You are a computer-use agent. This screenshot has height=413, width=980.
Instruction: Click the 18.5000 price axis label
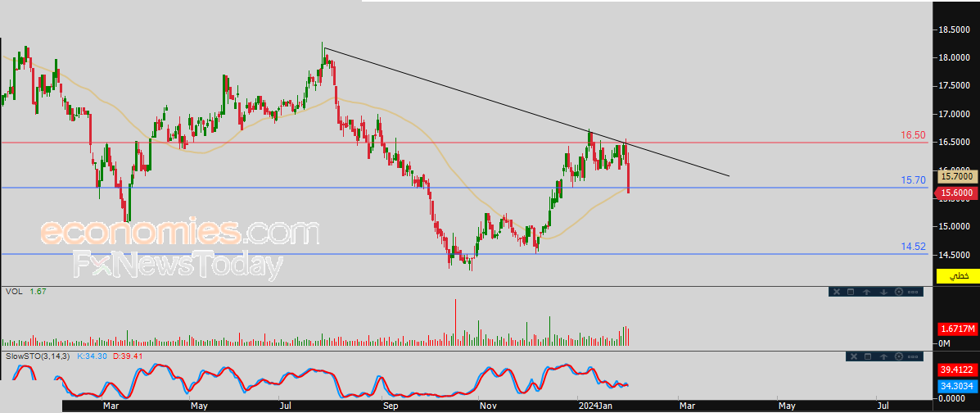tap(955, 30)
